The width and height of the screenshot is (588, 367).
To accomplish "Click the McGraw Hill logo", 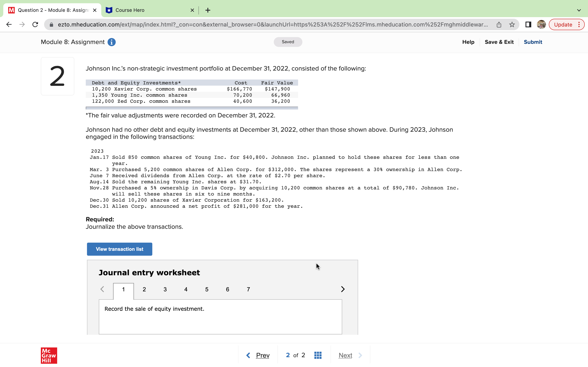I will pyautogui.click(x=49, y=355).
